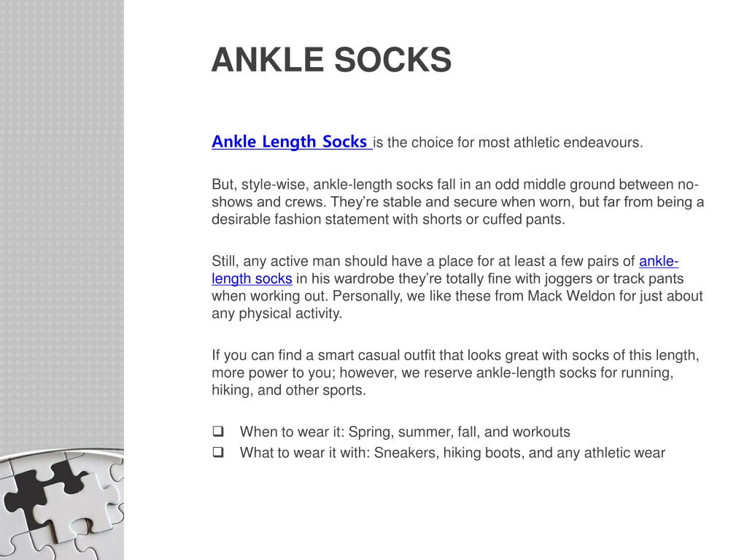The height and width of the screenshot is (560, 747).
Task: Click the 'hiking, and other sports.' line
Action: tap(289, 390)
